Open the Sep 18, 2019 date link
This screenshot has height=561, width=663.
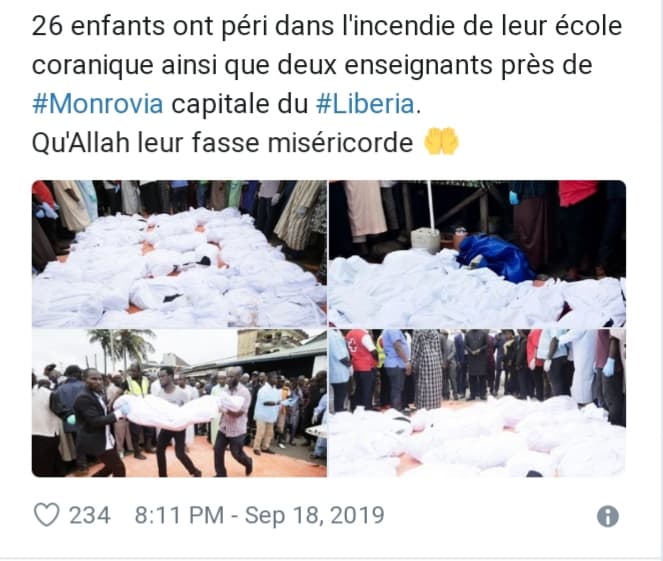click(x=315, y=516)
